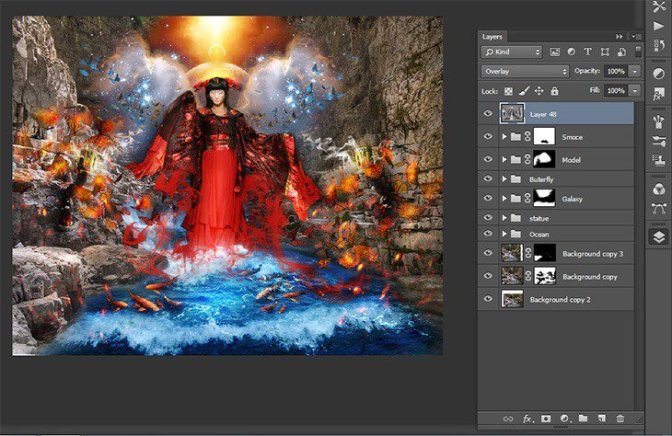Lock image pixels brush icon
The image size is (672, 436).
(524, 91)
